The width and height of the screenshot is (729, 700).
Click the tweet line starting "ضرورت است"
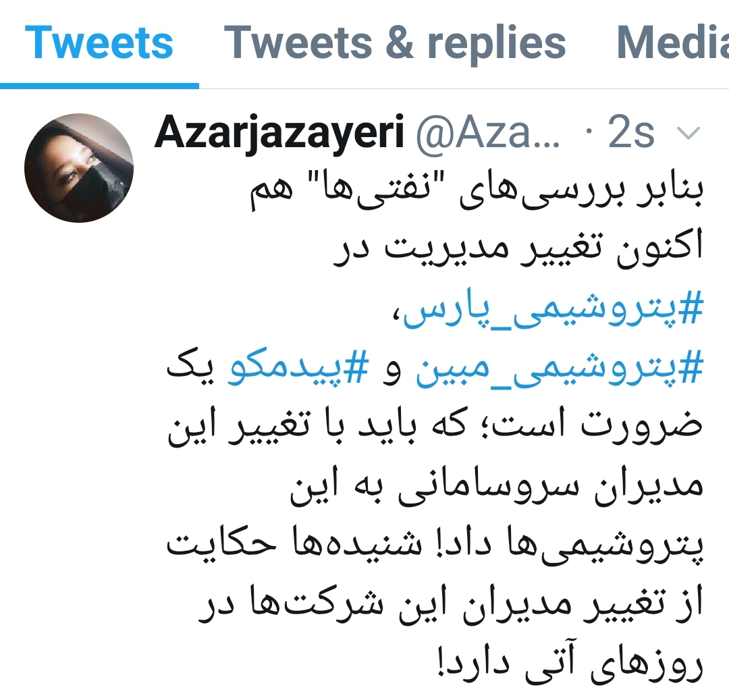(x=435, y=426)
